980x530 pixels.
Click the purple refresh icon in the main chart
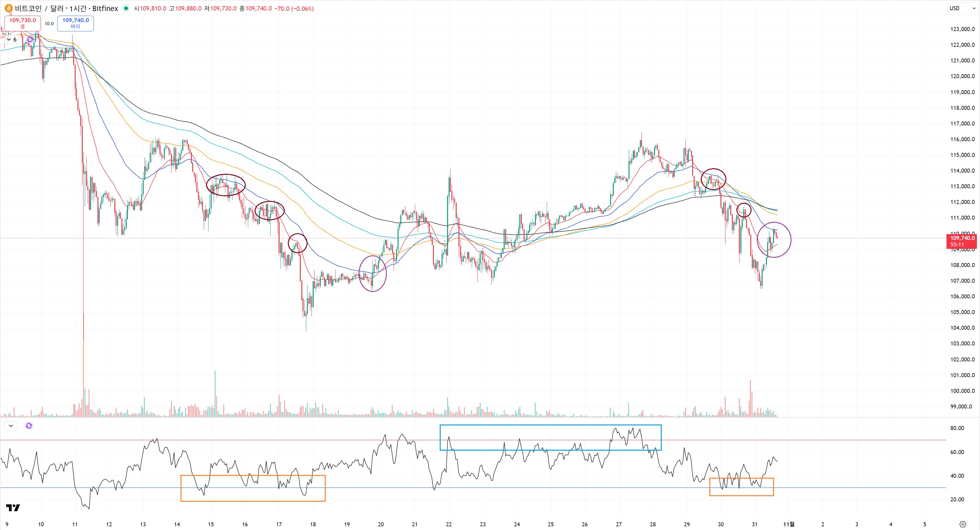[30, 39]
